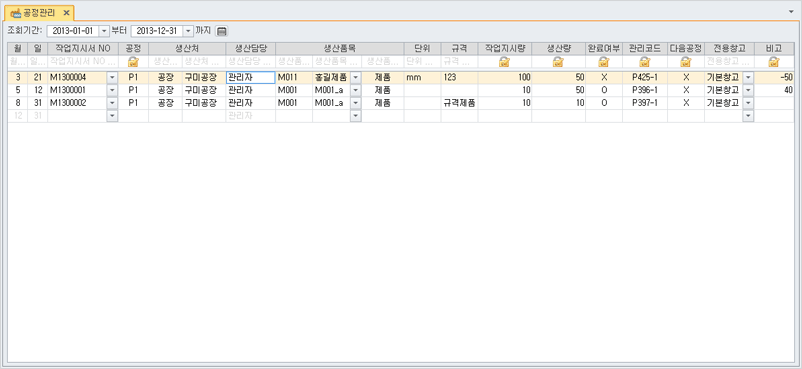
Task: Click the 2013-12-31 end date field
Action: 158,31
